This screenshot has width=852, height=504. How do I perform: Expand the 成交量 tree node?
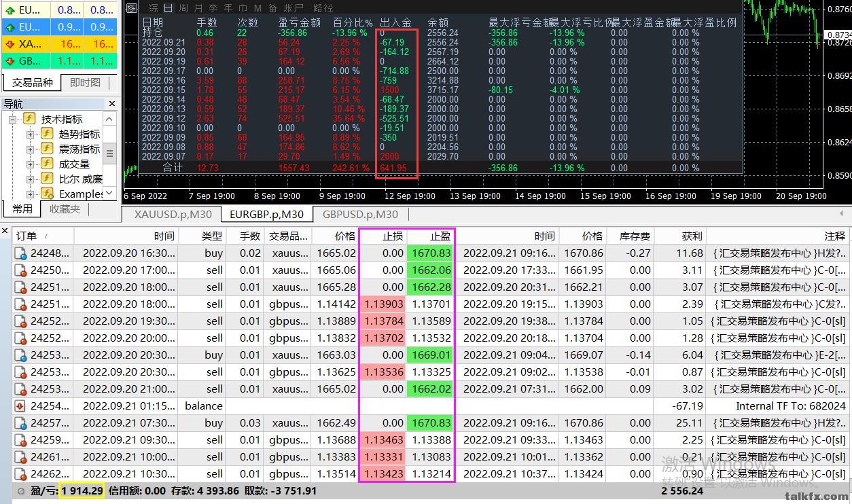coord(30,164)
